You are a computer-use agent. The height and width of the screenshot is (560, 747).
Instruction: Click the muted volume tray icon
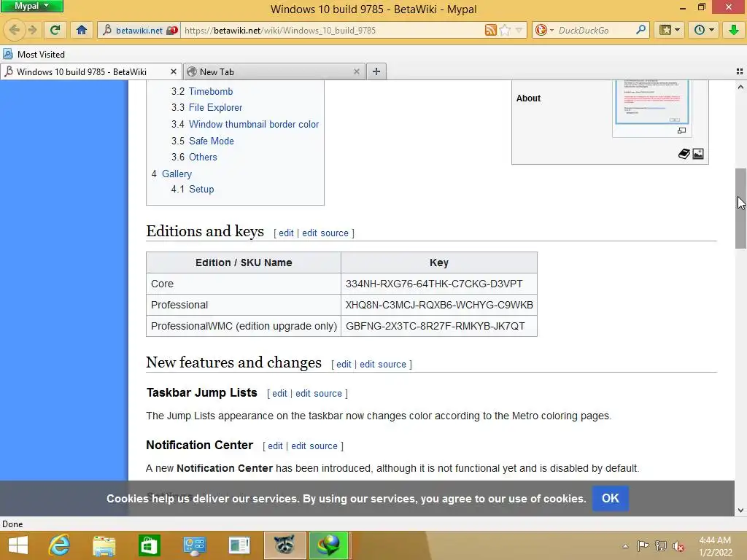[678, 546]
